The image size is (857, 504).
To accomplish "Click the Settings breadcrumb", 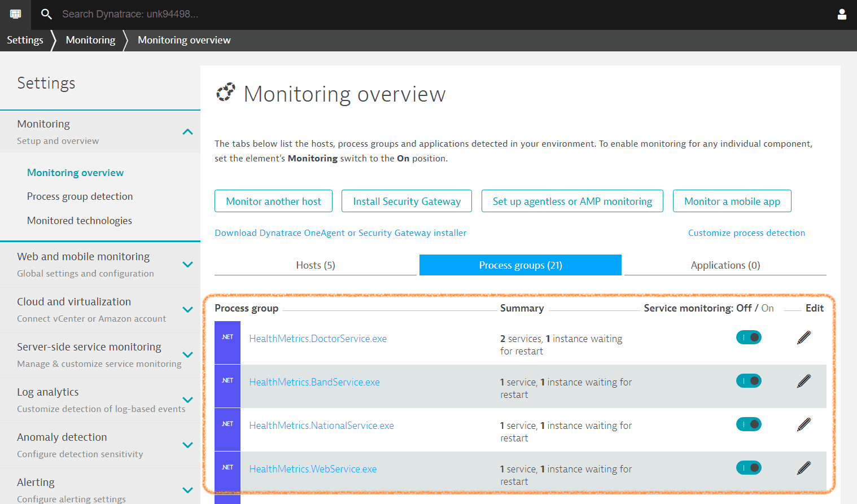I will (25, 40).
